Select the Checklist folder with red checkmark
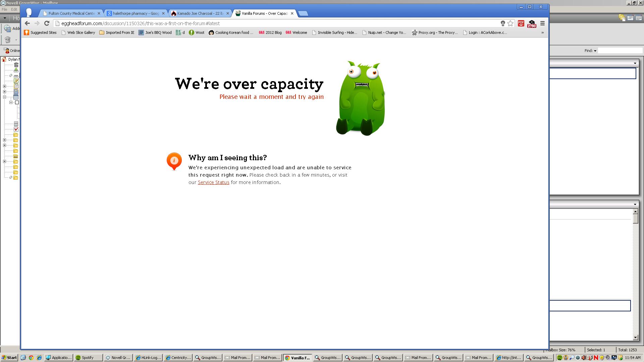Image resolution: width=644 pixels, height=362 pixels. [x=16, y=129]
